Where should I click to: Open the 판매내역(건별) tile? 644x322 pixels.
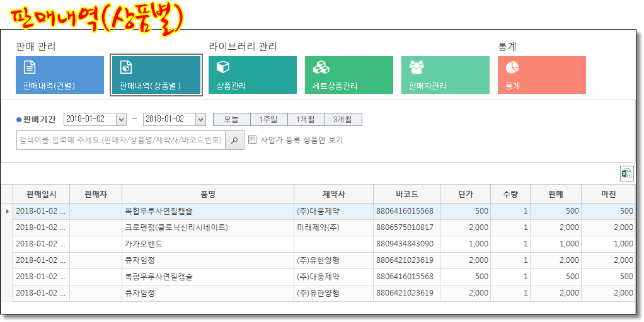[60, 75]
